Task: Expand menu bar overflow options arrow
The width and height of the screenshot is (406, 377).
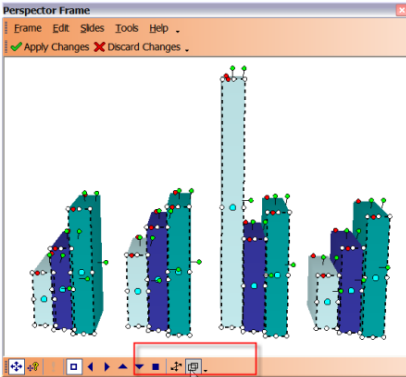Action: click(178, 32)
